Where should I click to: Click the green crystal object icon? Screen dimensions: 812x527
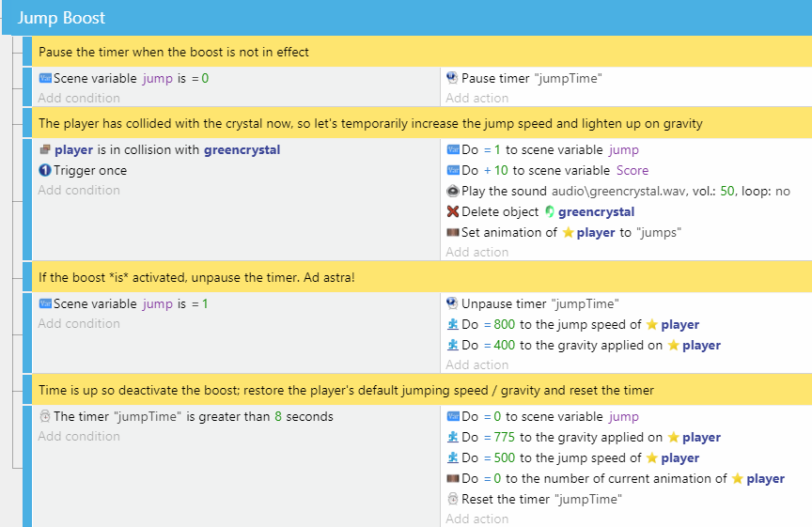click(550, 211)
